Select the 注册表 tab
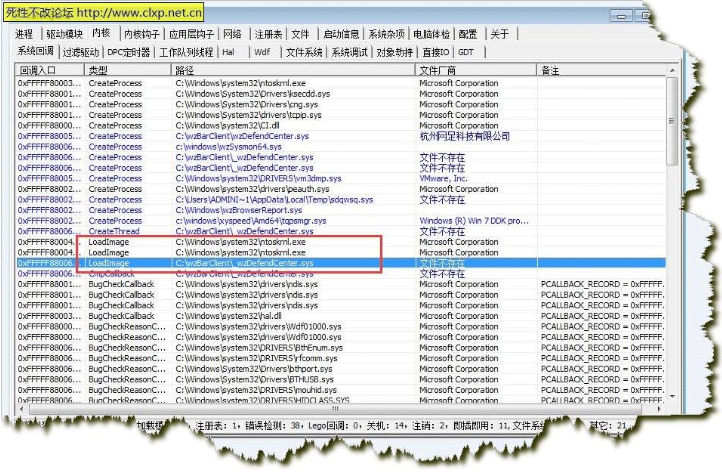The height and width of the screenshot is (472, 722). point(268,34)
